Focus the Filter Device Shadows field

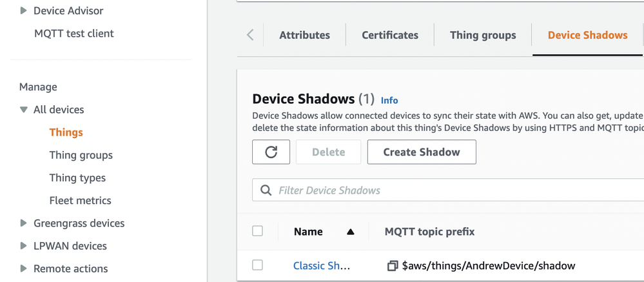pos(448,190)
